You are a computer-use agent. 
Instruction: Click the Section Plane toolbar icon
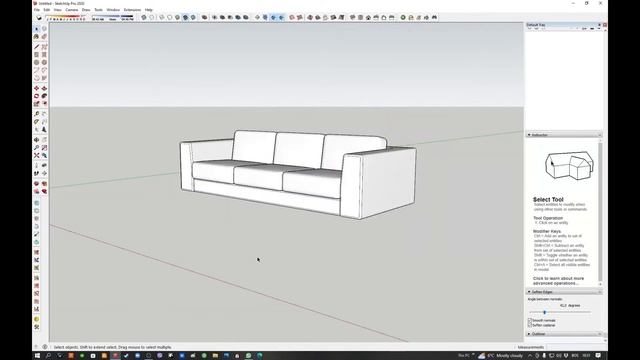pyautogui.click(x=257, y=18)
